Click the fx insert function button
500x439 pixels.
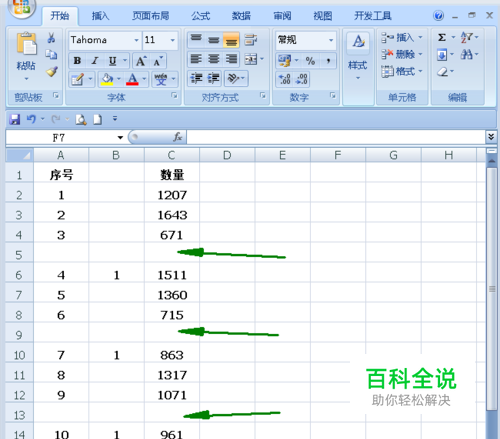[178, 137]
